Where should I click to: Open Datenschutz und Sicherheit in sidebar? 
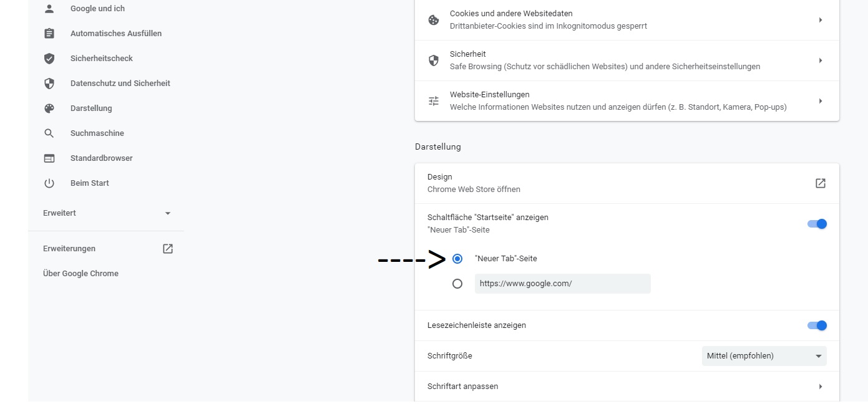120,84
